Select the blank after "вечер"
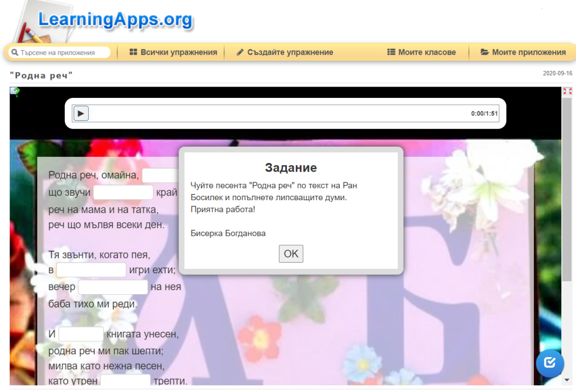Screen dimensions: 576x392 pos(112,287)
